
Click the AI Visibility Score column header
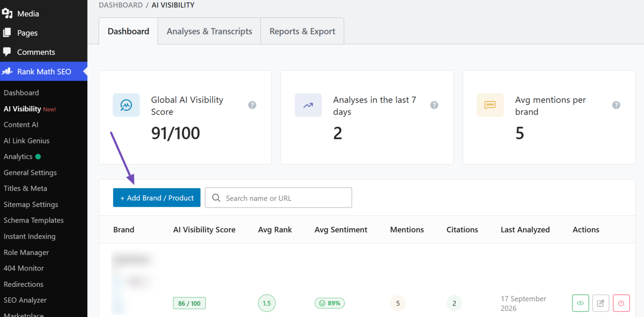(x=204, y=230)
